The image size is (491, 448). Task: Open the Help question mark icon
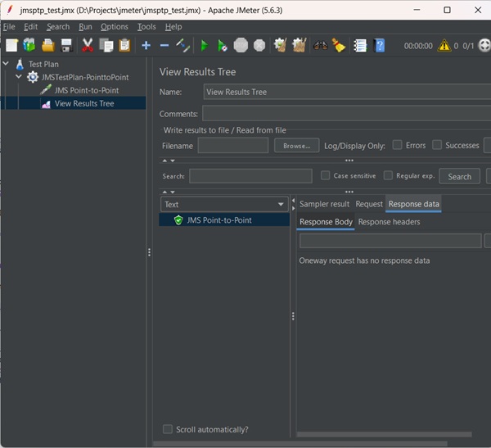[x=380, y=45]
